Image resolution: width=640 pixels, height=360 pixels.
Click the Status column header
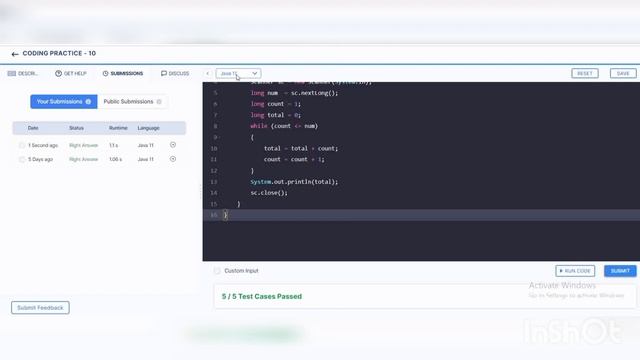[x=76, y=128]
